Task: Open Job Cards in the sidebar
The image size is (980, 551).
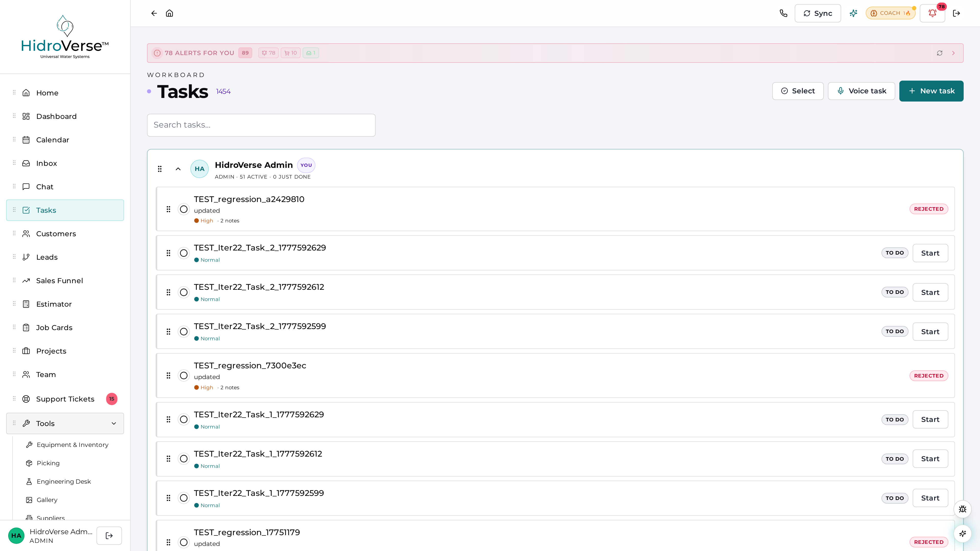Action: [x=65, y=327]
